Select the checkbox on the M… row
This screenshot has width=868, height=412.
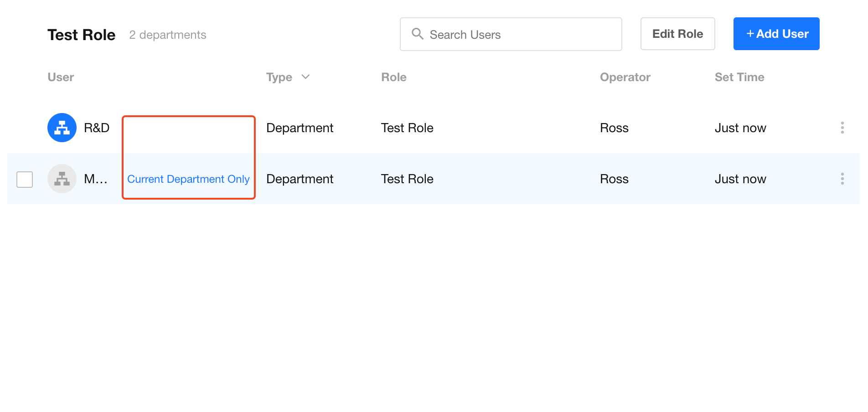[25, 179]
